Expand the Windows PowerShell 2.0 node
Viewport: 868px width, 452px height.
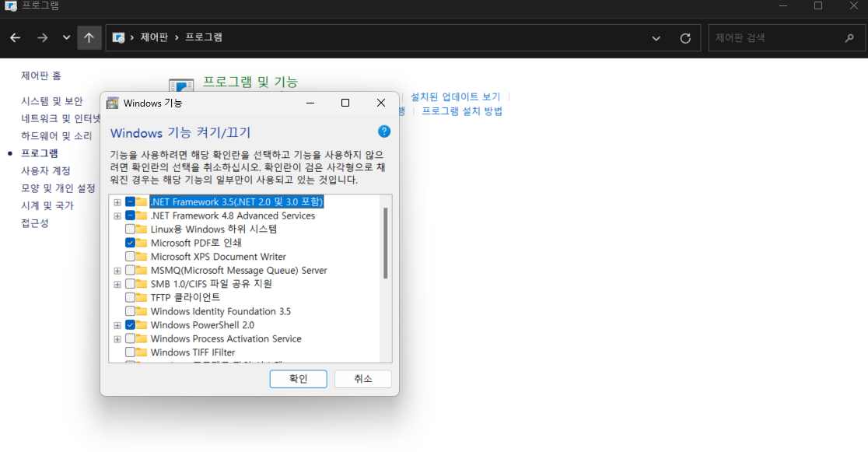pos(117,325)
